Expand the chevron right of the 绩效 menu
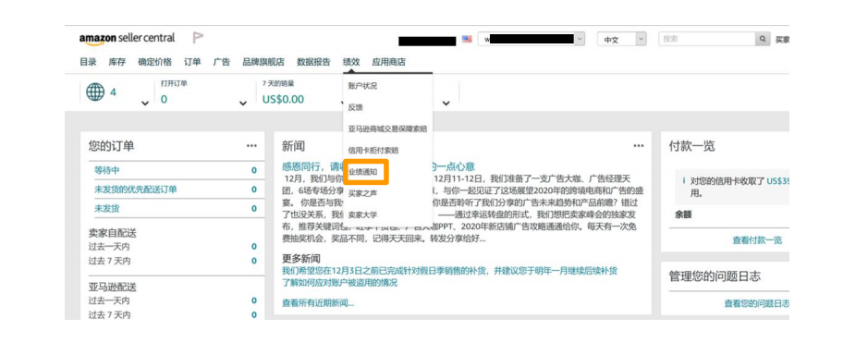Screen dimensions: 868x355 pos(446,104)
